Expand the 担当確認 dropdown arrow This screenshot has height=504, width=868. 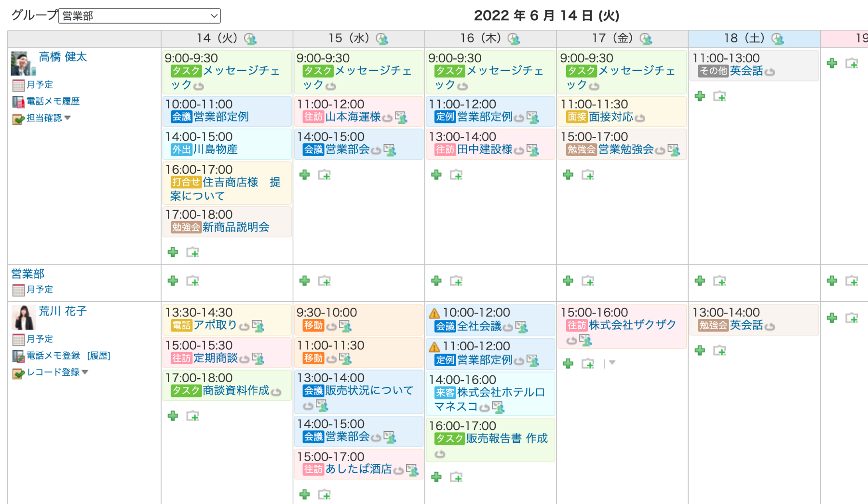pos(68,118)
